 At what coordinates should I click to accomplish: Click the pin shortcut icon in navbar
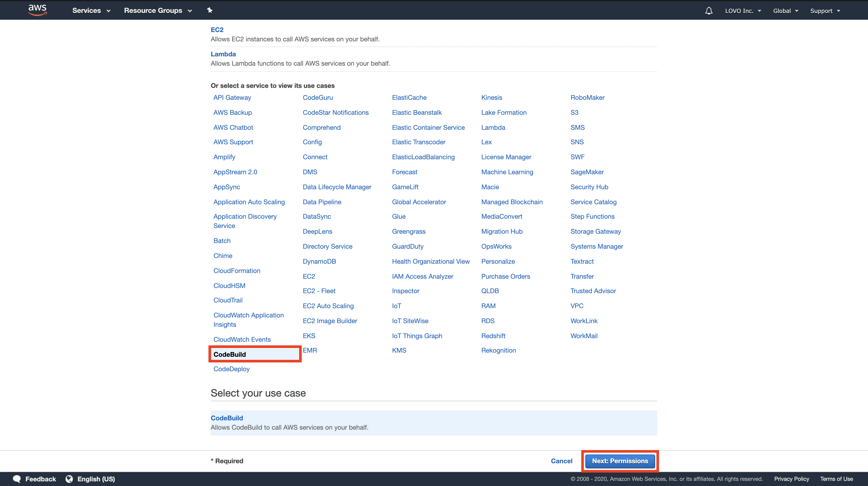210,10
